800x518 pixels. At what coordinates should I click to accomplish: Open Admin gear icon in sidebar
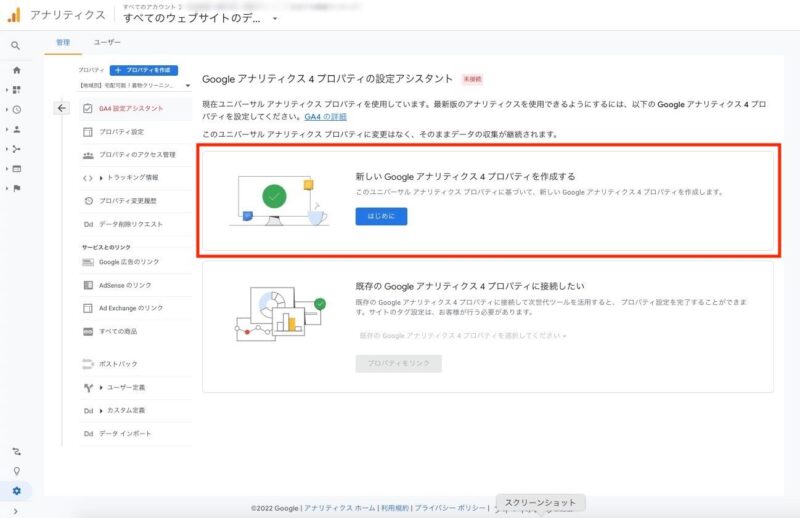click(16, 491)
